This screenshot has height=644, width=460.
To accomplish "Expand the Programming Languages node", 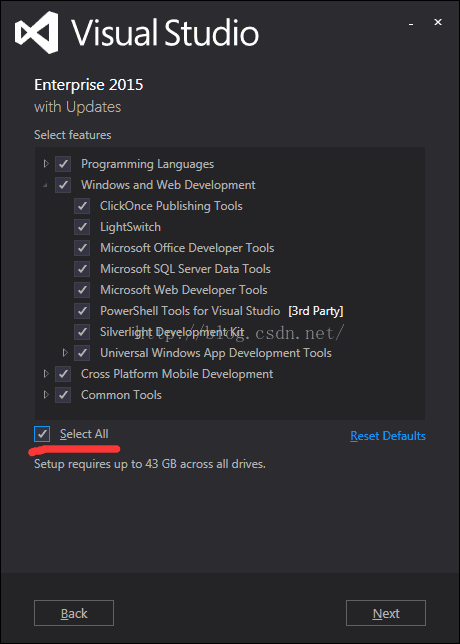I will click(46, 164).
